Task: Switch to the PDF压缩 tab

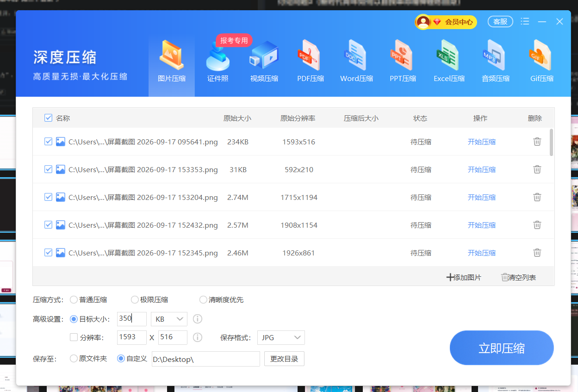Action: pyautogui.click(x=311, y=62)
